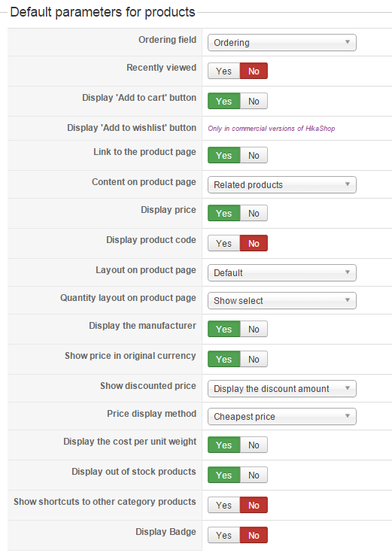Open the Show discounted price dropdown
392x553 pixels.
(x=282, y=389)
